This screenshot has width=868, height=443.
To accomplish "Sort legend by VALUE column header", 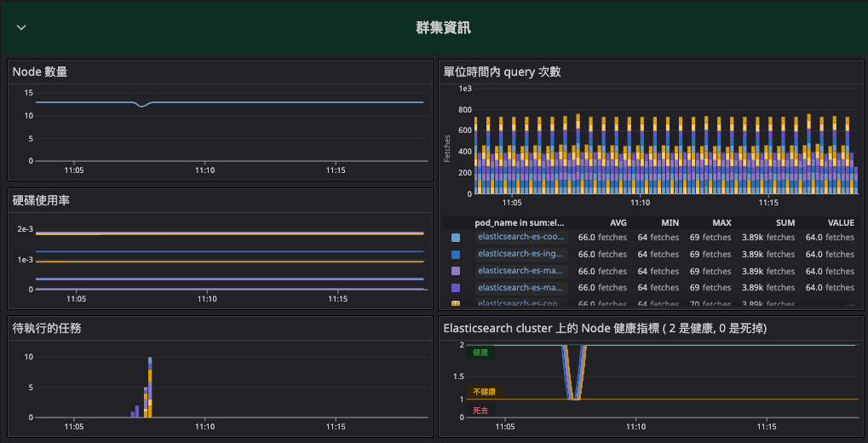I will point(840,222).
